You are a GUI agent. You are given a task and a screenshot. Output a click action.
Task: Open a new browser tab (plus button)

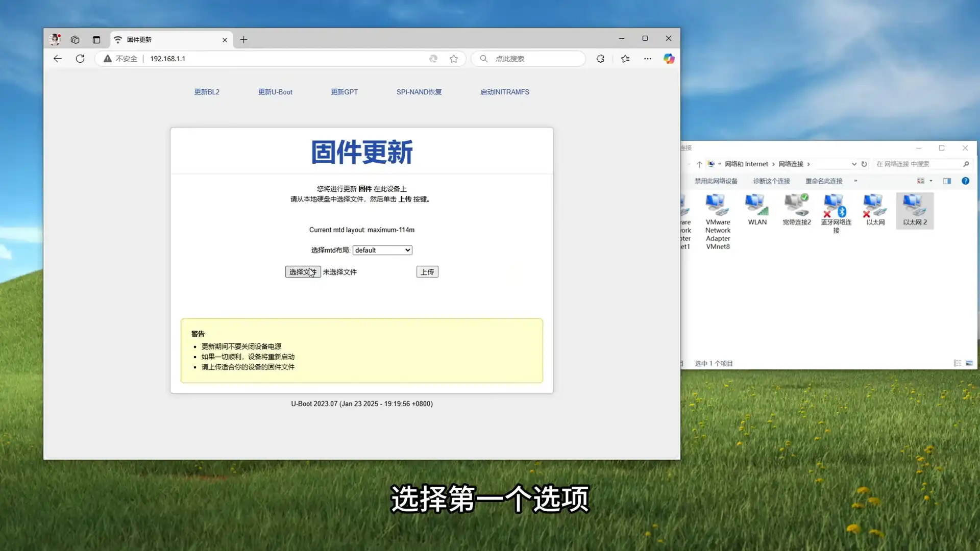pos(243,39)
